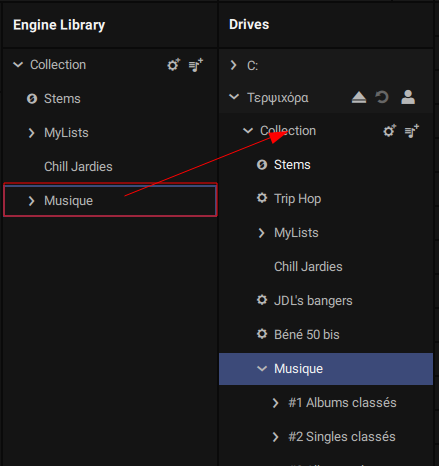The width and height of the screenshot is (439, 466).
Task: Add smart playlist in Engine Library Collection
Action: click(173, 65)
